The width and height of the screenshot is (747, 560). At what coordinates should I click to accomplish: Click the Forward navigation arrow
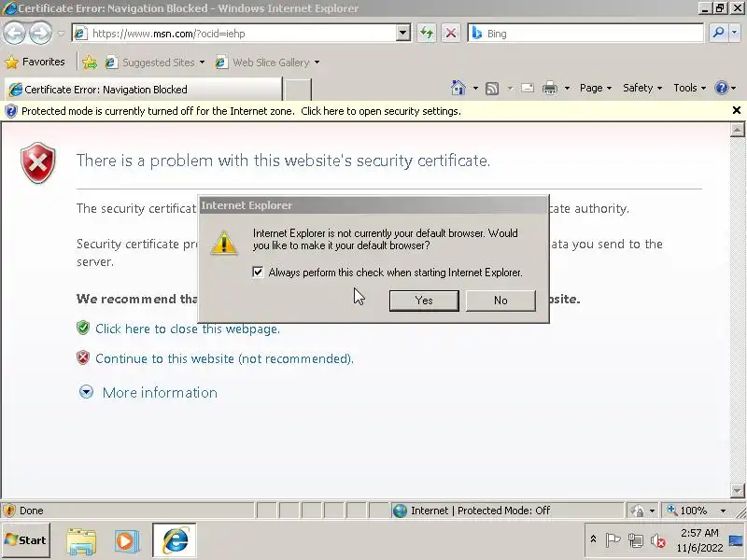41,34
